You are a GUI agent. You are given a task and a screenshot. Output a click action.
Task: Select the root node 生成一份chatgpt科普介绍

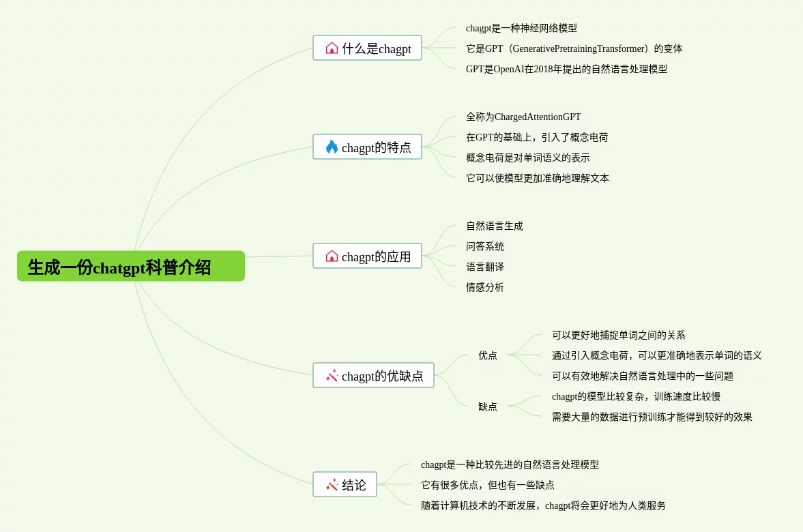pos(130,266)
